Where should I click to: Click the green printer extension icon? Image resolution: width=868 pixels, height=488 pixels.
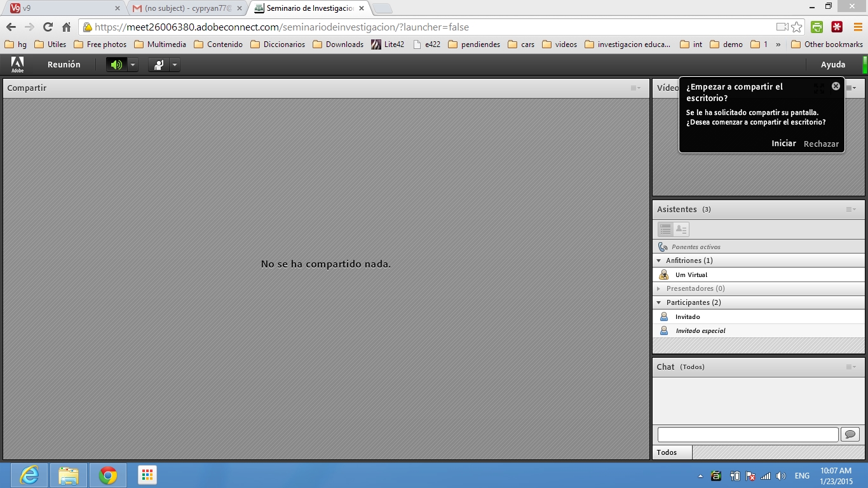coord(817,27)
